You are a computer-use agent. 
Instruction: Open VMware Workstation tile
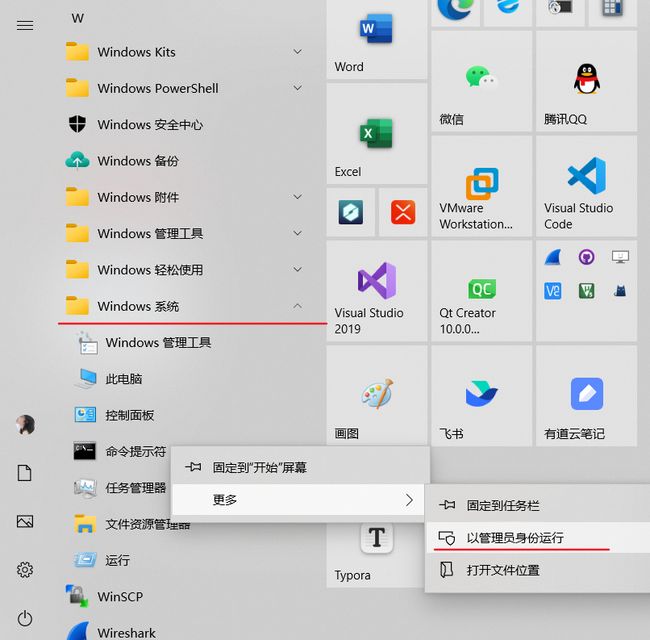pyautogui.click(x=481, y=186)
